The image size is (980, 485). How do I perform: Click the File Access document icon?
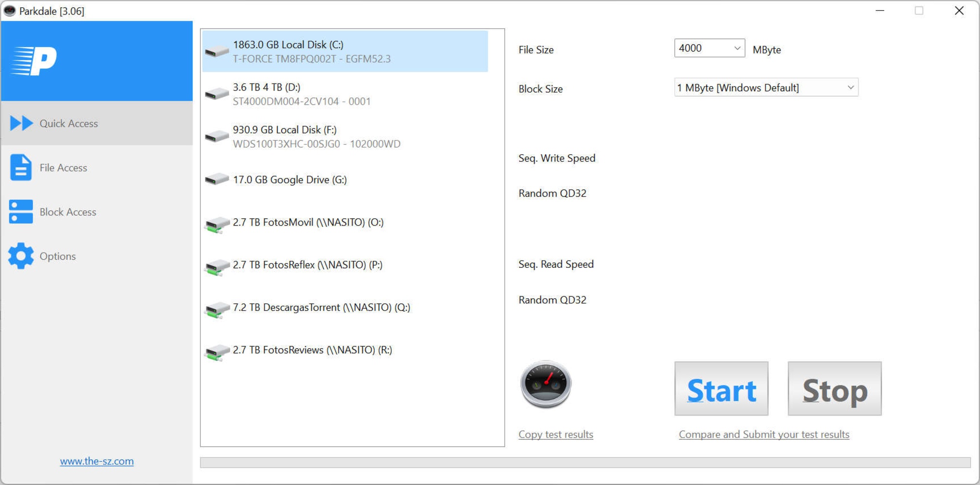point(21,167)
